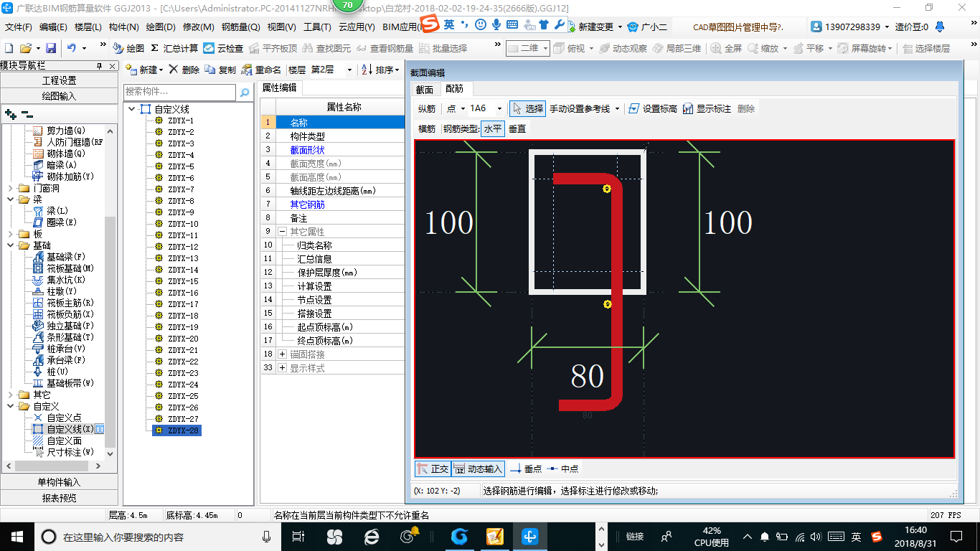This screenshot has height=551, width=980.
Task: Open the 钢筋量(Q) menu
Action: (240, 27)
